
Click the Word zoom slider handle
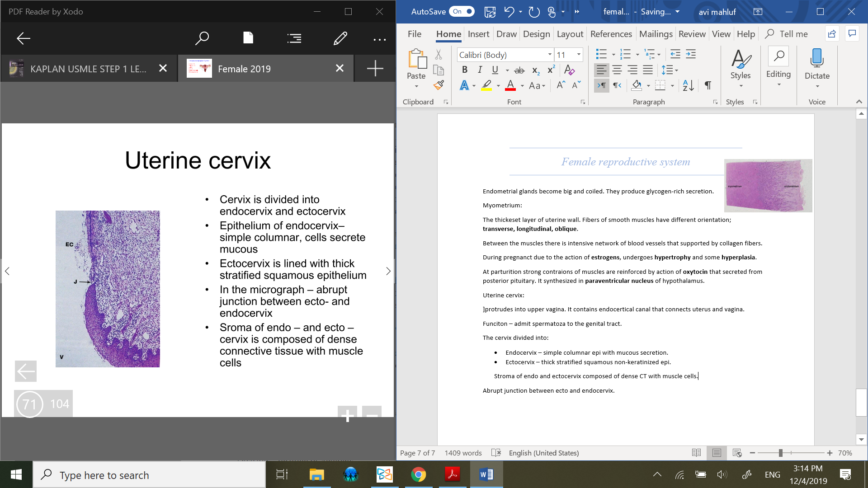(781, 453)
